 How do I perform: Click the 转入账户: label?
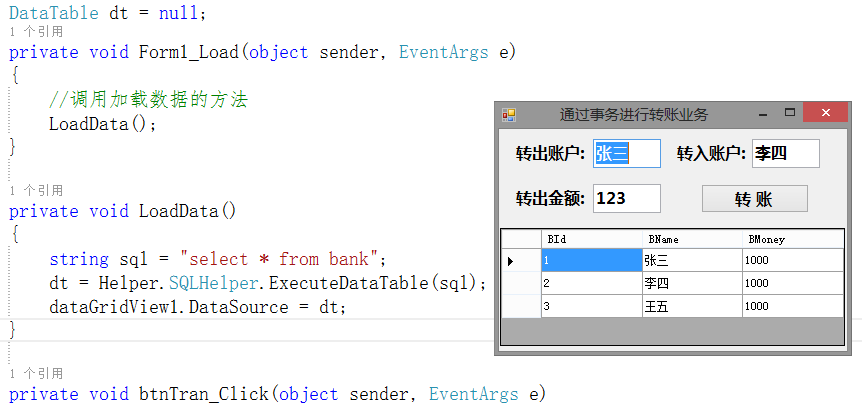pyautogui.click(x=711, y=154)
